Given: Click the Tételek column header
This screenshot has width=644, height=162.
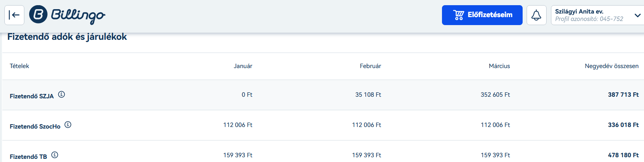Looking at the screenshot, I should (19, 66).
